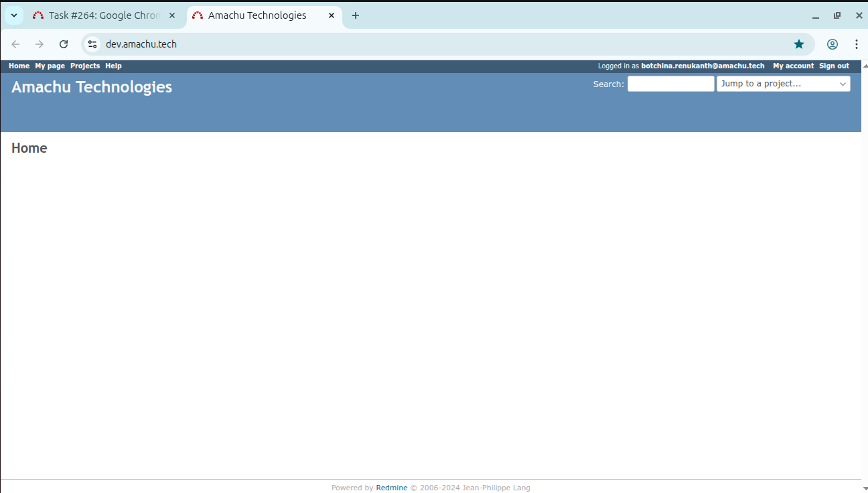868x493 pixels.
Task: Go to My page in top menu
Action: click(50, 66)
